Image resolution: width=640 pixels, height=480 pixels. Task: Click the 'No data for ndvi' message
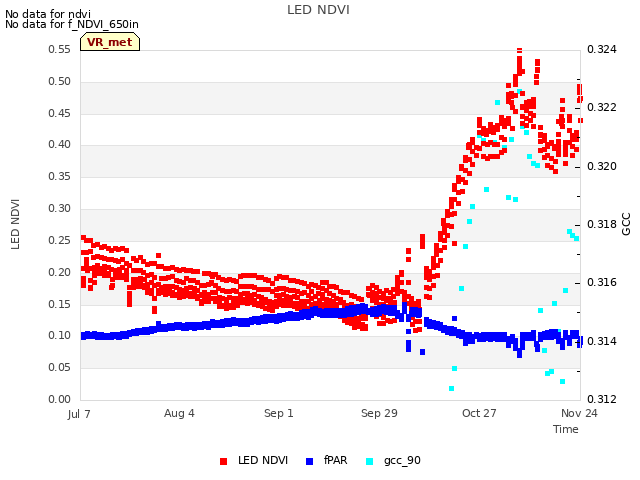[x=48, y=14]
